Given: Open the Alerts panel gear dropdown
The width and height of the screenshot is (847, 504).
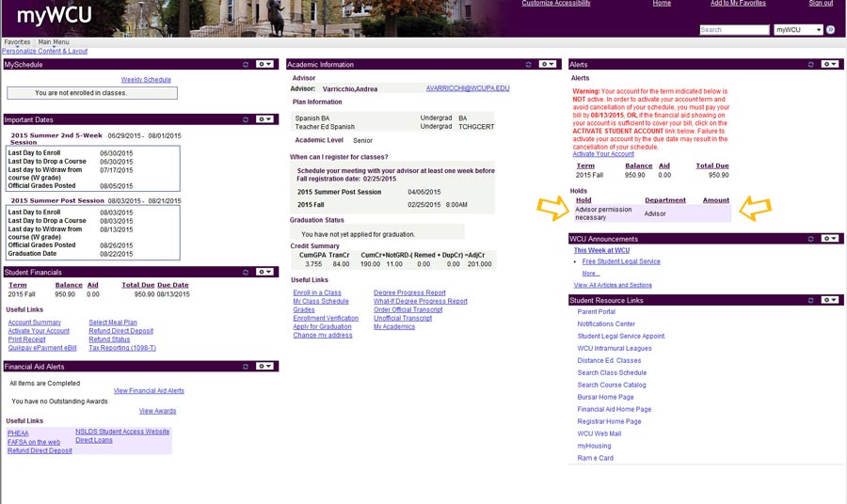Looking at the screenshot, I should (829, 64).
